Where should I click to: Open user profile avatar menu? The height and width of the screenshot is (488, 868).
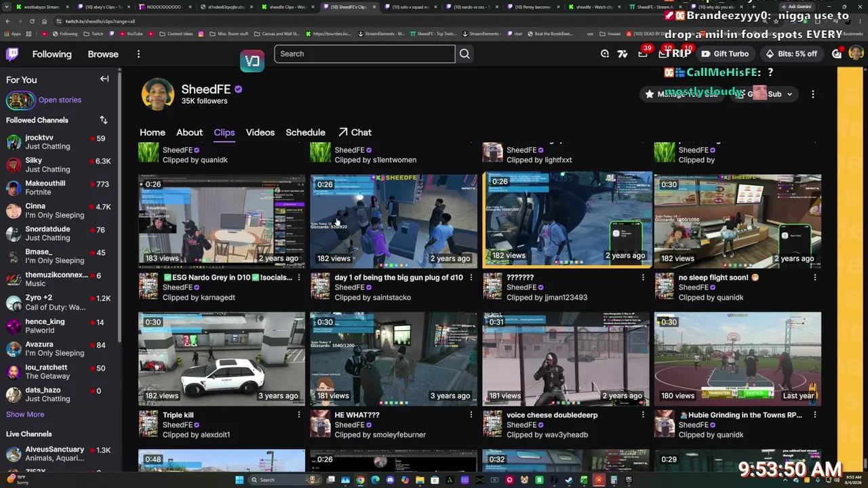point(856,54)
